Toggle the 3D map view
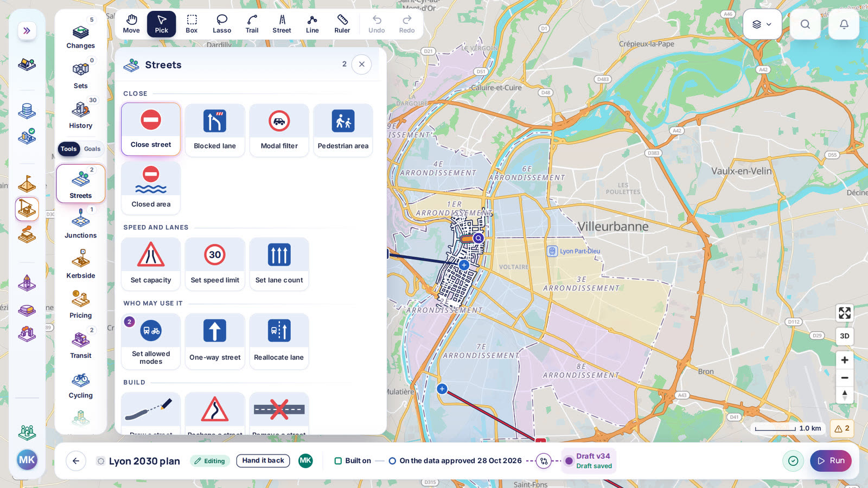The width and height of the screenshot is (868, 488). pos(845,336)
